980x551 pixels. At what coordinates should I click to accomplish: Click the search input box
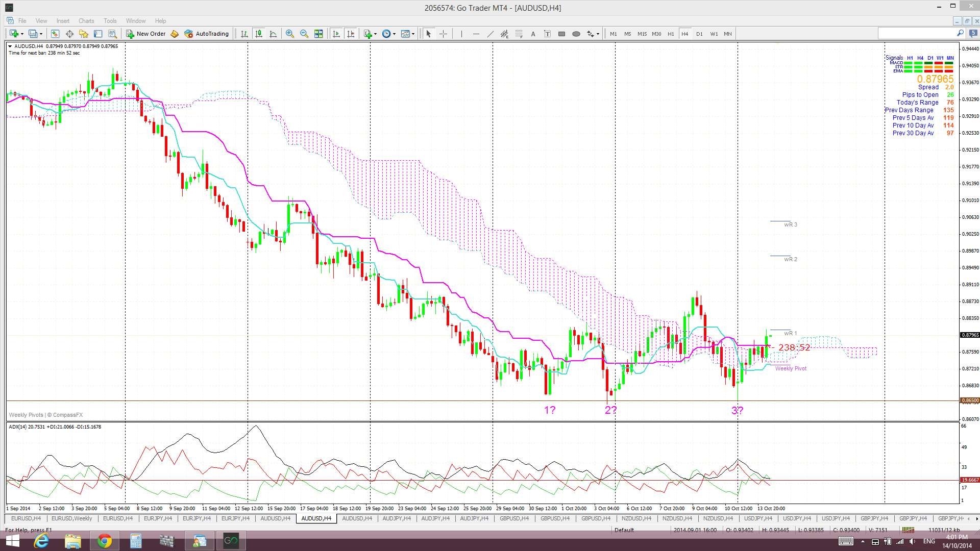click(x=917, y=33)
